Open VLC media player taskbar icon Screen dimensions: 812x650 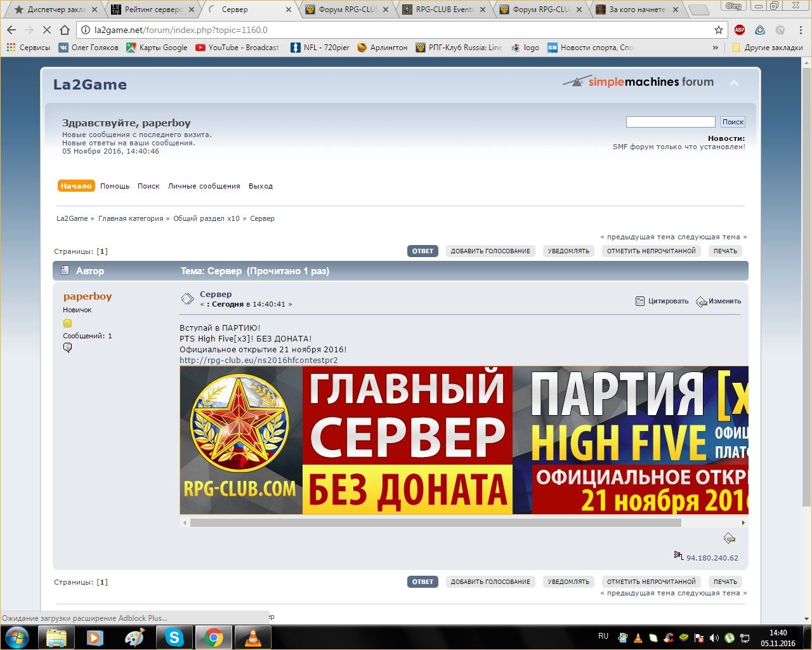tap(252, 637)
